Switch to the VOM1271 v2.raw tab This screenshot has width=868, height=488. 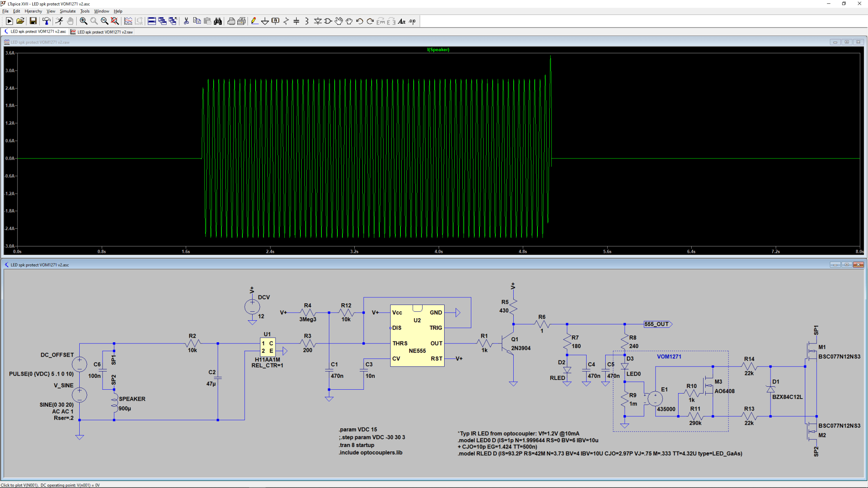pyautogui.click(x=102, y=32)
